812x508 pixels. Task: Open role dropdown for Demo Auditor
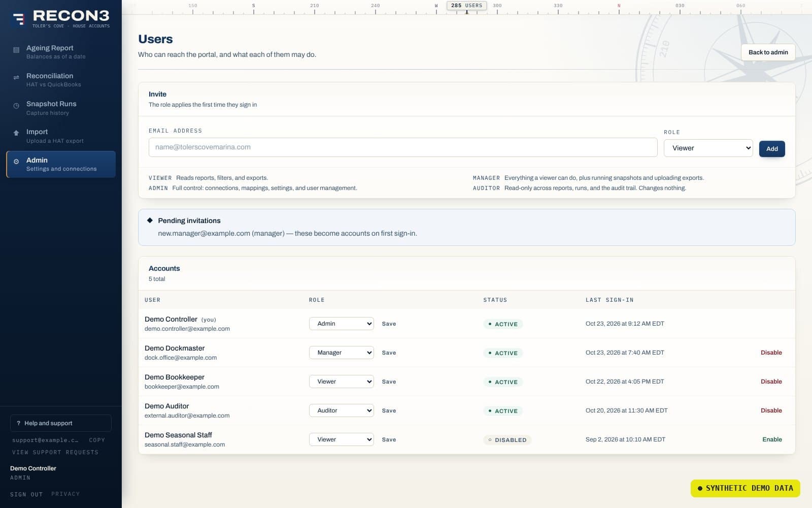coord(342,410)
